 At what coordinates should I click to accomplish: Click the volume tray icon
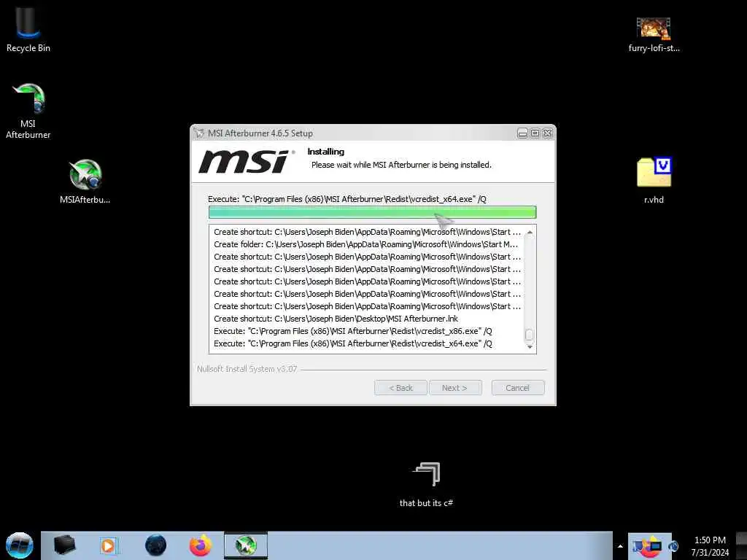673,546
